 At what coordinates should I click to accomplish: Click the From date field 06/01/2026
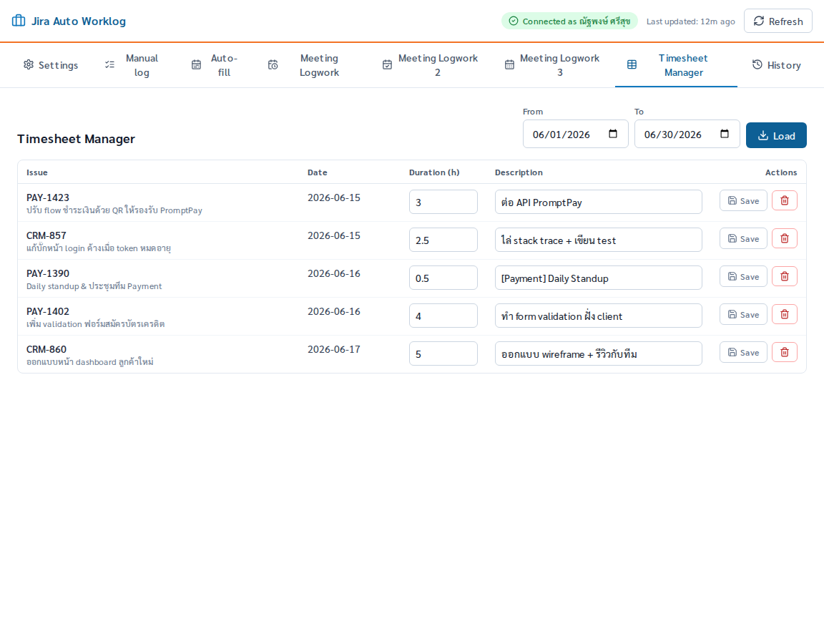tap(575, 134)
